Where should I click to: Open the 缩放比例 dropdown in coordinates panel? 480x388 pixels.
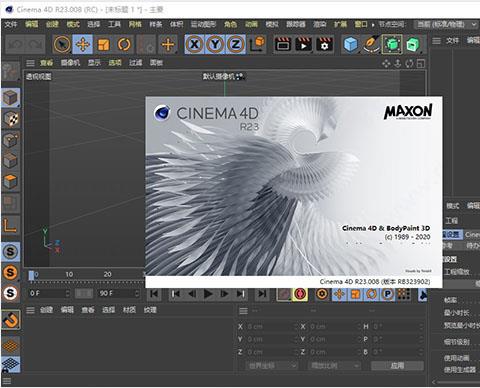(334, 366)
